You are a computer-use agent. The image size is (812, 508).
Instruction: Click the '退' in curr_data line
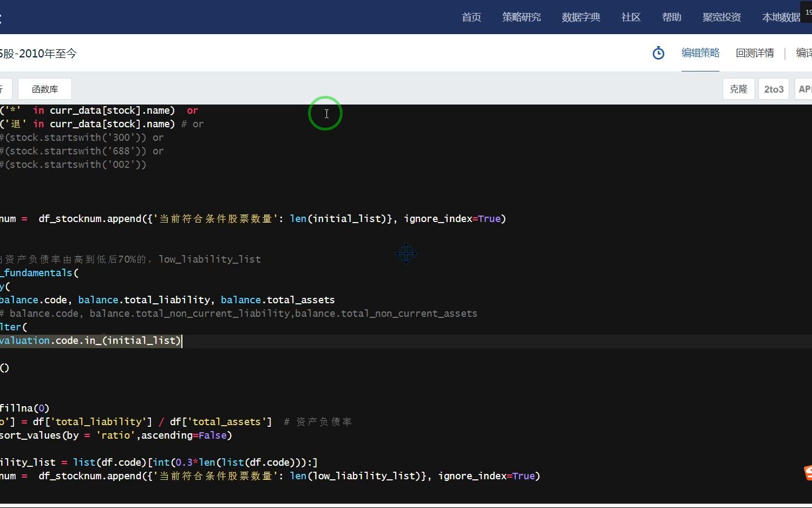(102, 124)
